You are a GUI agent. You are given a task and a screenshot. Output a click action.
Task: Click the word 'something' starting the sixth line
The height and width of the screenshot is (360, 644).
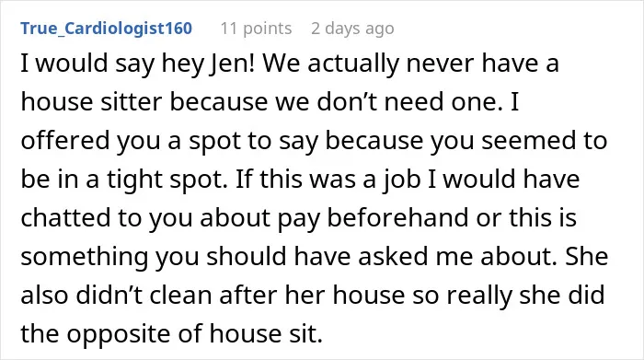85,257
